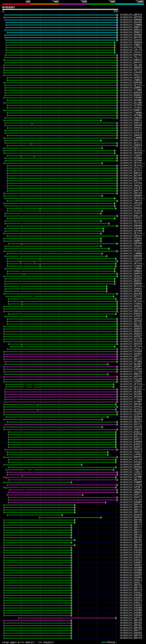Screen dimensions: 146x644
Task: Click the short green bar of UniRef100_A1B0P7
Action: point(43,464)
